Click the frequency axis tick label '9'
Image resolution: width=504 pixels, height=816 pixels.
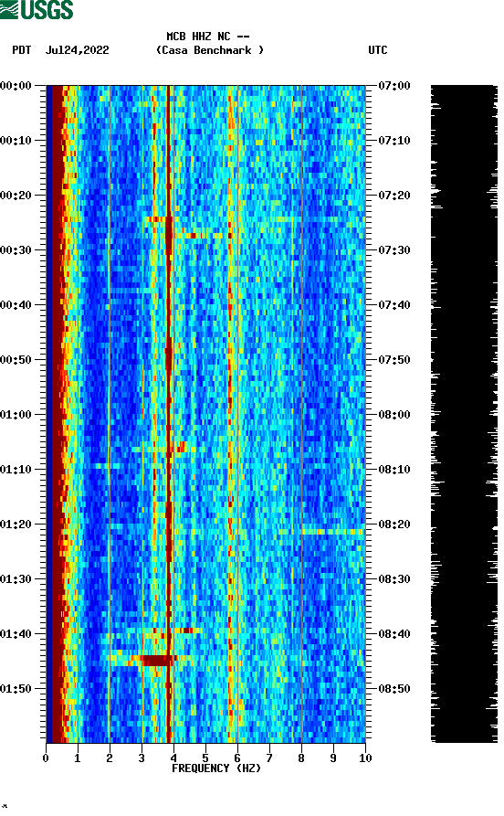tap(333, 758)
